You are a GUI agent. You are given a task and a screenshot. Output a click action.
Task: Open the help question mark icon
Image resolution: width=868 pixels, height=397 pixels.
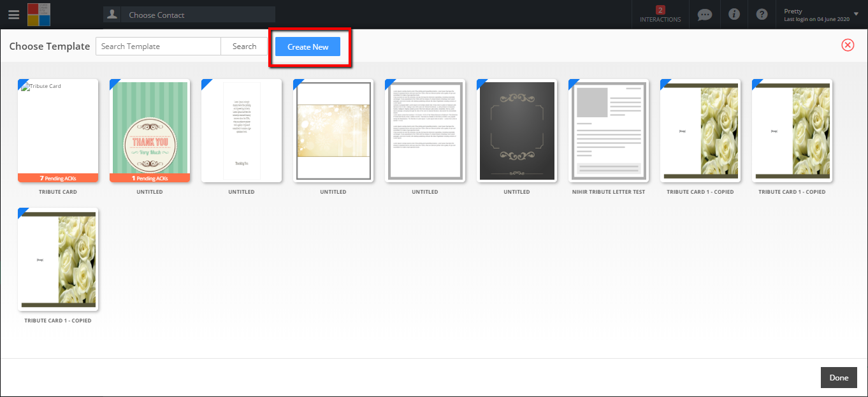pyautogui.click(x=762, y=14)
